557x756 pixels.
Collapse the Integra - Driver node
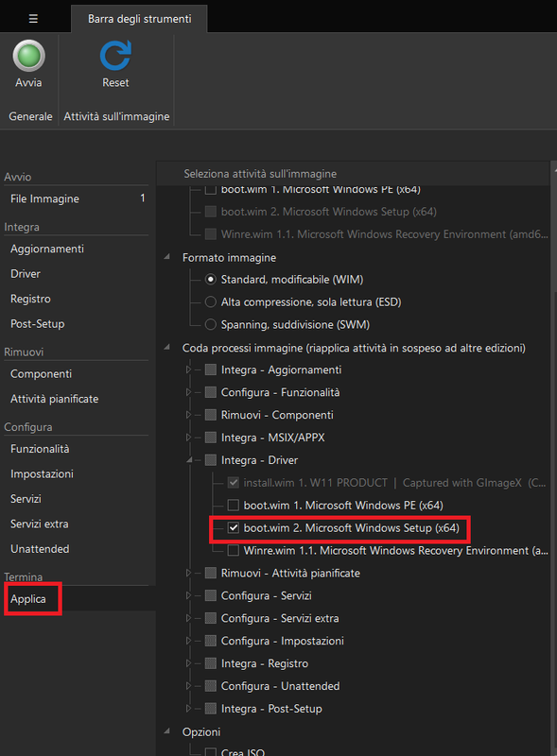(x=189, y=460)
